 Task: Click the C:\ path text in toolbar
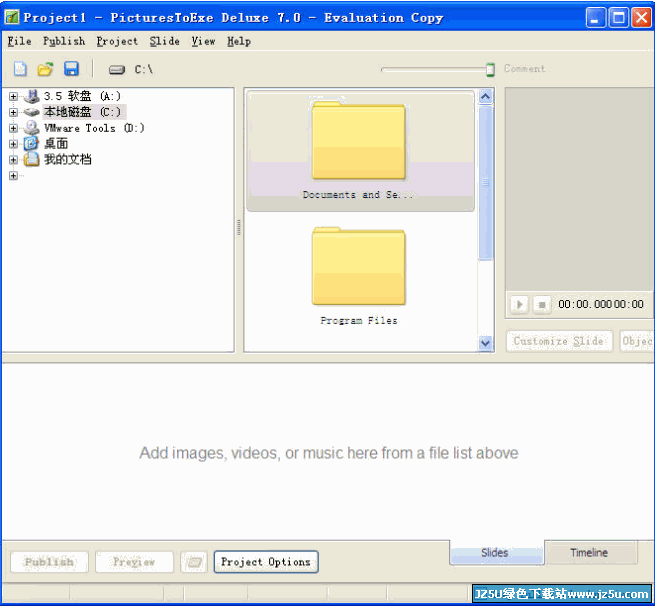(x=143, y=69)
